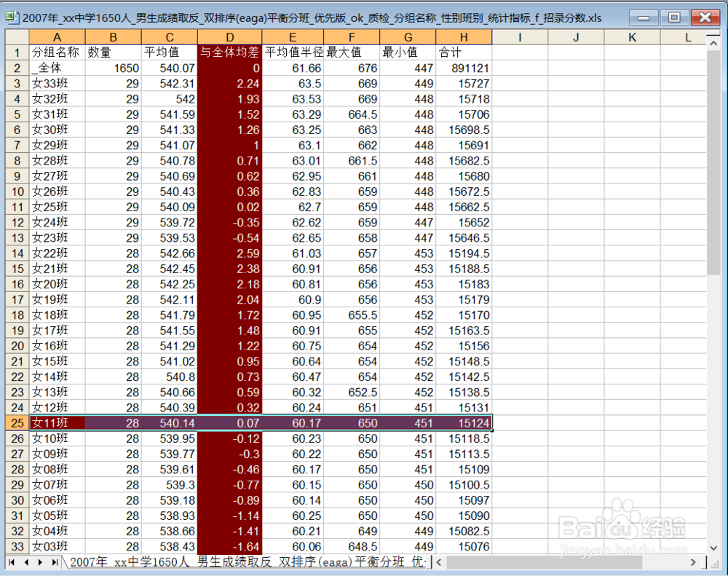Go to next sheet navigation arrow
Viewport: 728px width, 576px height.
pyautogui.click(x=40, y=563)
